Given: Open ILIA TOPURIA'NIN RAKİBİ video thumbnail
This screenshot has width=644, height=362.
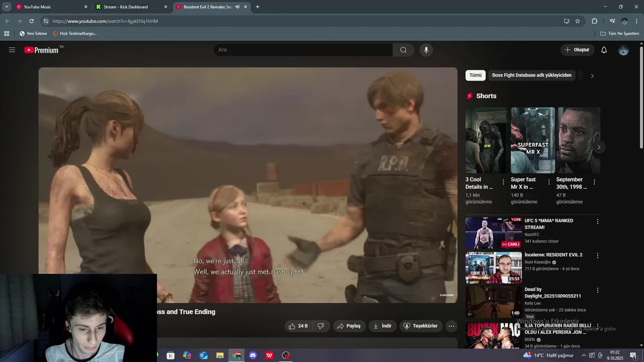Looking at the screenshot, I should point(494,336).
